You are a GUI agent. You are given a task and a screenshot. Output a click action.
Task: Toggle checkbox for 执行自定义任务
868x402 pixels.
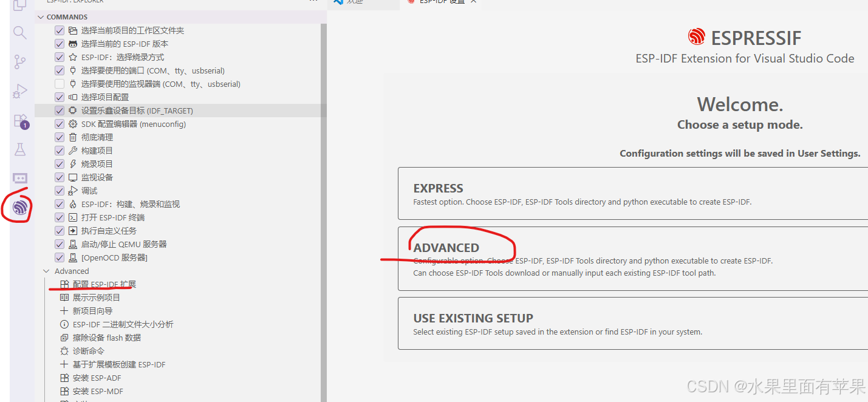[x=60, y=231]
